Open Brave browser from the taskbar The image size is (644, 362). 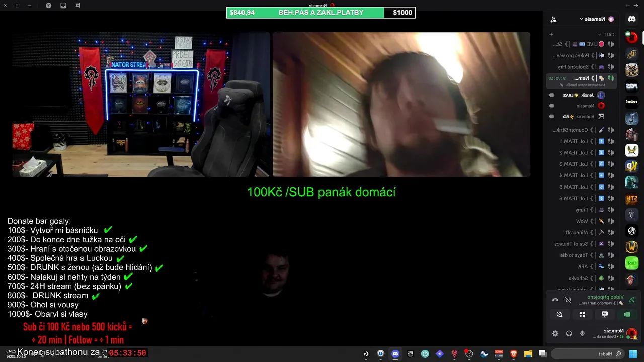(x=513, y=353)
